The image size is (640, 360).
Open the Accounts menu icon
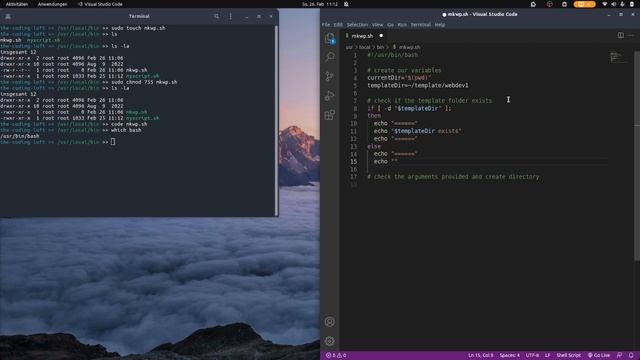[x=330, y=322]
